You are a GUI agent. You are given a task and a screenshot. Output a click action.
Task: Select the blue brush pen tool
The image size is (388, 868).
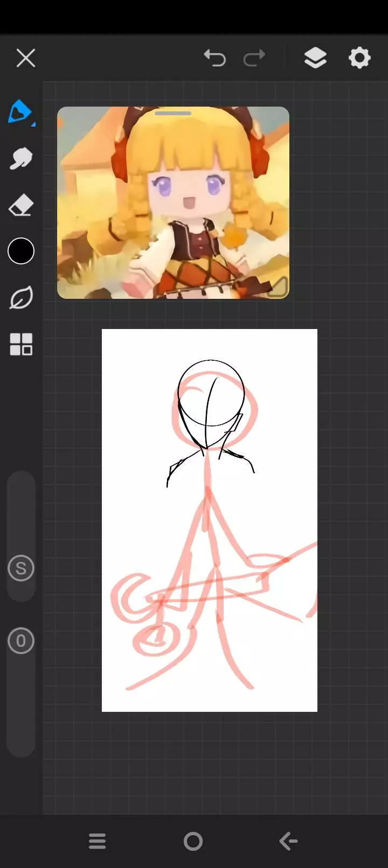pos(20,111)
